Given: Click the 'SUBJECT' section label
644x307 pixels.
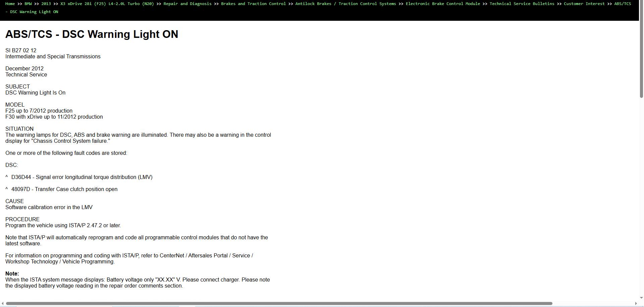Looking at the screenshot, I should (x=17, y=87).
